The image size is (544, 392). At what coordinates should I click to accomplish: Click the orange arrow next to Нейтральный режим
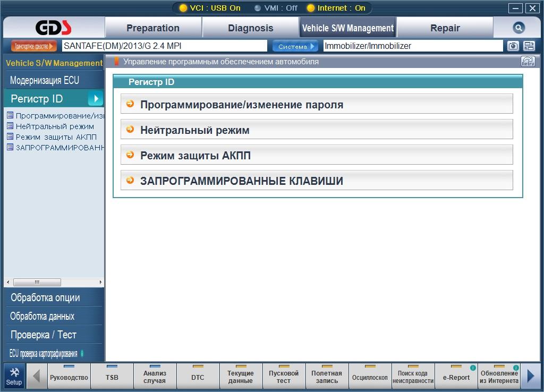130,130
